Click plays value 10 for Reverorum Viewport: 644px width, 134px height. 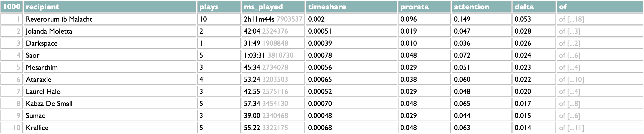(x=203, y=19)
